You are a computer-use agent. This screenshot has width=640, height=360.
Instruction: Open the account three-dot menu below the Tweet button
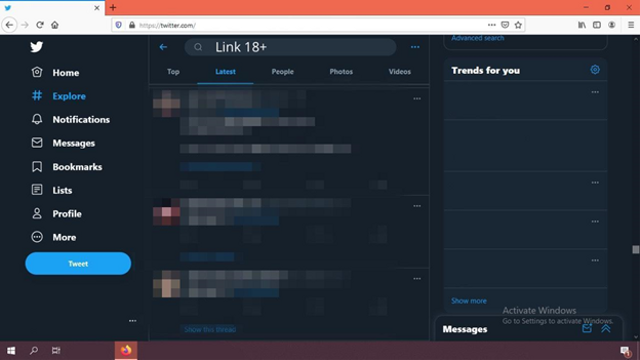[133, 321]
